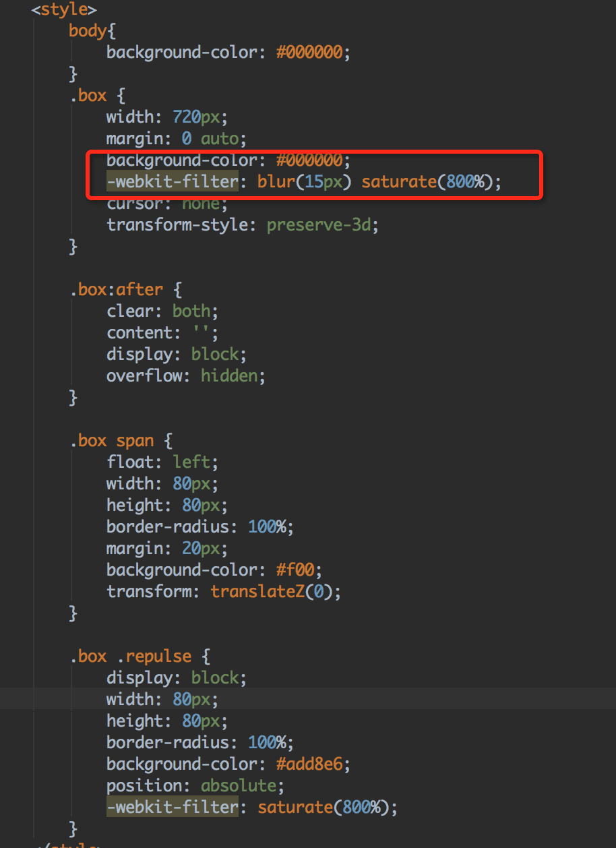The image size is (616, 848).
Task: Place cursor on .box:after selector
Action: (x=116, y=290)
